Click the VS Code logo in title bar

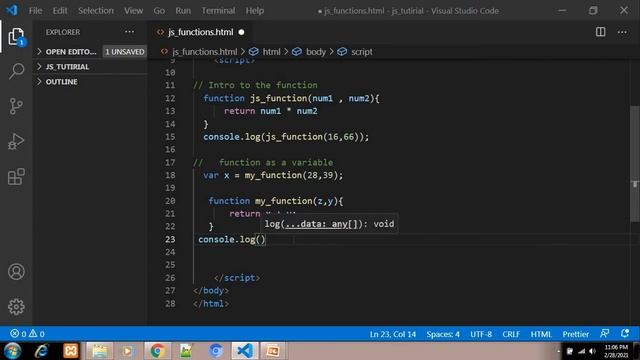(11, 10)
